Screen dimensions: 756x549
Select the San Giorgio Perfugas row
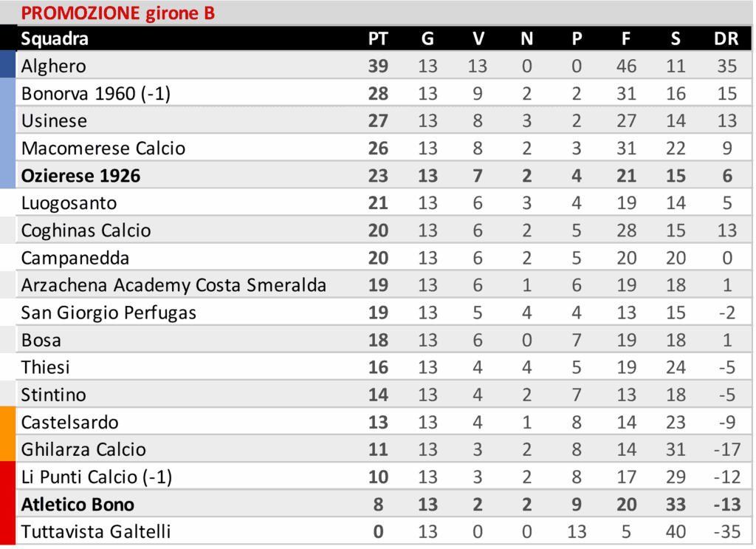109,313
